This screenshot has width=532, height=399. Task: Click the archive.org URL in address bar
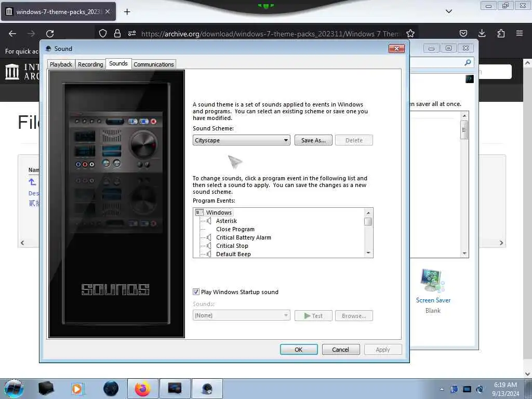[270, 34]
